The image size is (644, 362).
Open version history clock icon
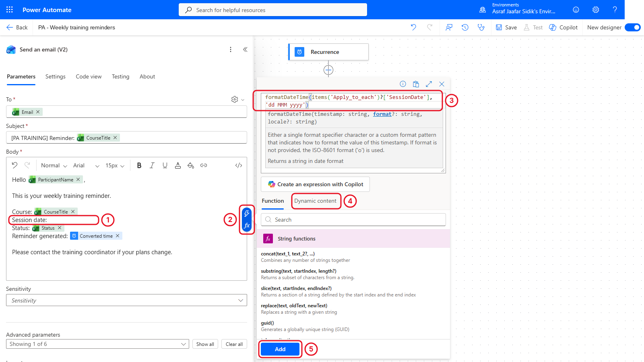[x=465, y=27]
